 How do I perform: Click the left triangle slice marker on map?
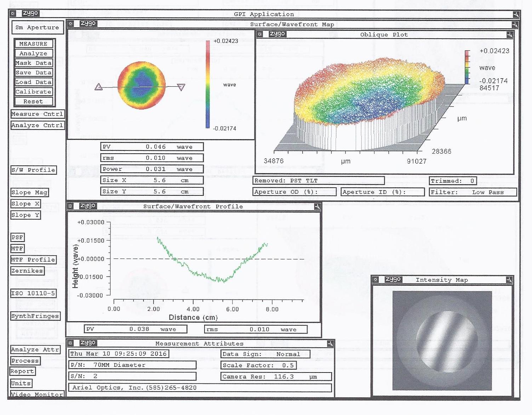point(99,87)
